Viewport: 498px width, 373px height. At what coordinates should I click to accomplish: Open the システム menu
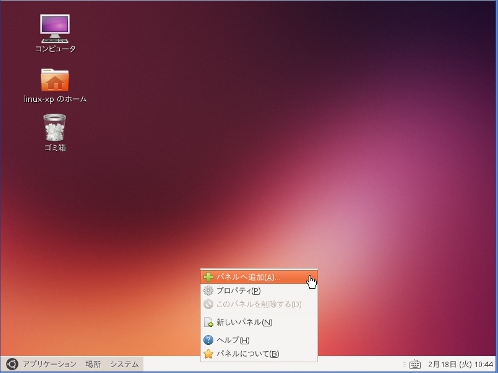click(124, 364)
